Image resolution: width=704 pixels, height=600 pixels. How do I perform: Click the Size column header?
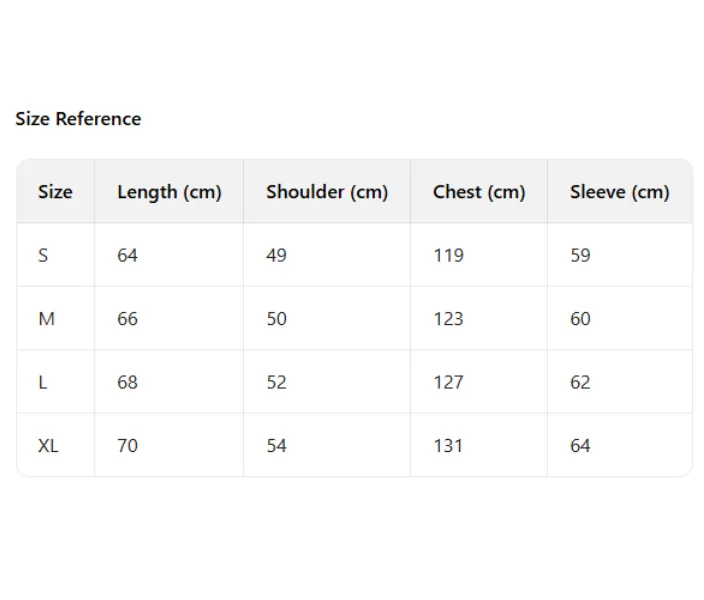(55, 192)
